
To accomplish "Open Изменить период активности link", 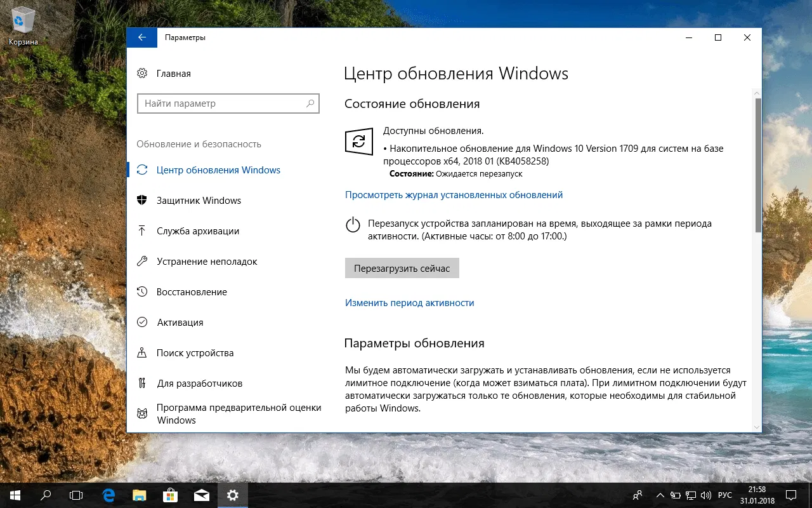I will 410,303.
